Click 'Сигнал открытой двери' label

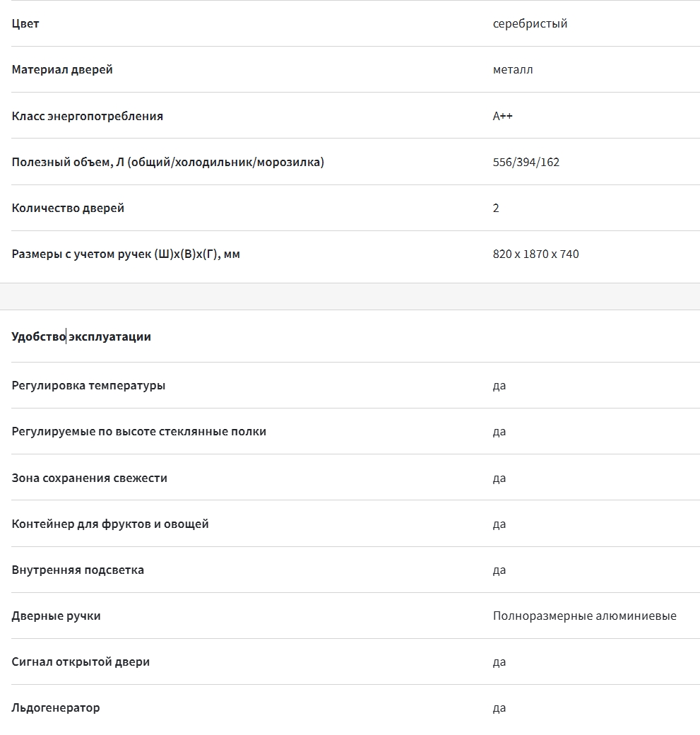81,661
